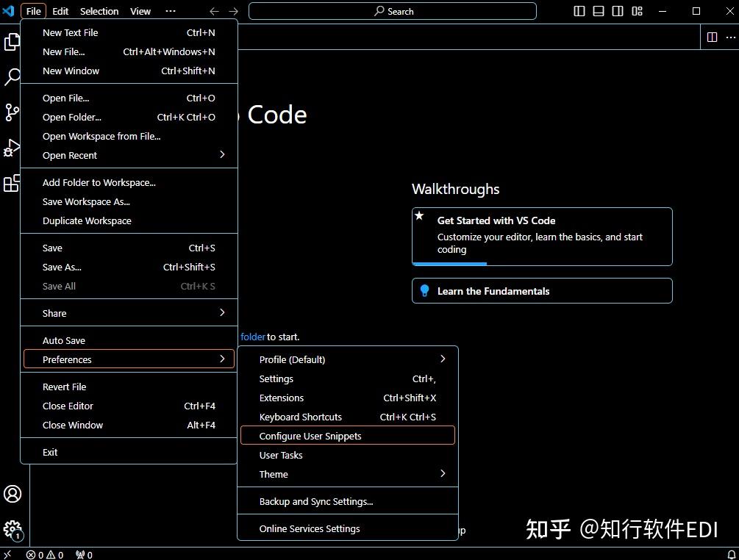Choose Exit from File menu

point(129,452)
